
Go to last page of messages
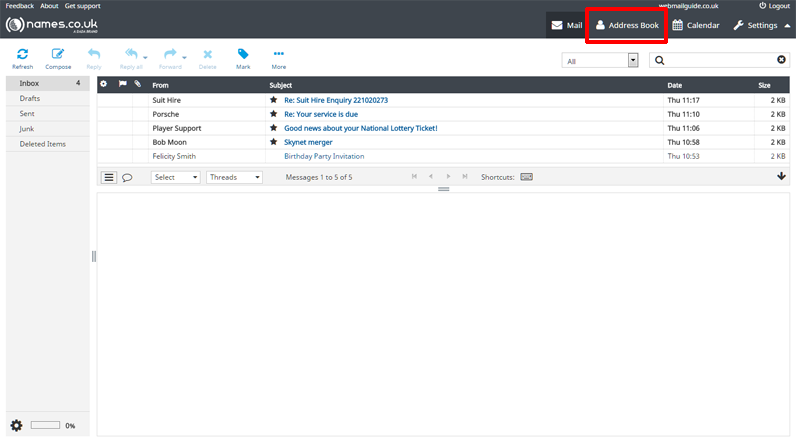pyautogui.click(x=465, y=177)
